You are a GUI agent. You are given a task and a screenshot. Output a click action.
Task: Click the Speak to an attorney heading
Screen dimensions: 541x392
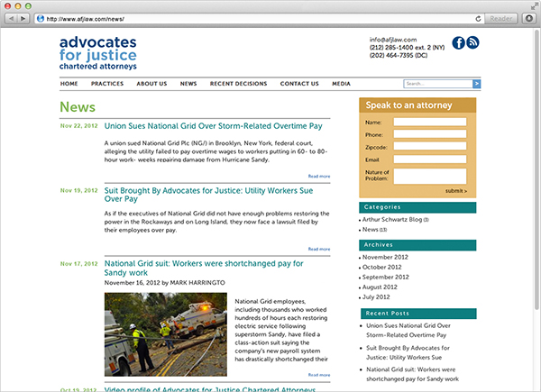point(408,105)
